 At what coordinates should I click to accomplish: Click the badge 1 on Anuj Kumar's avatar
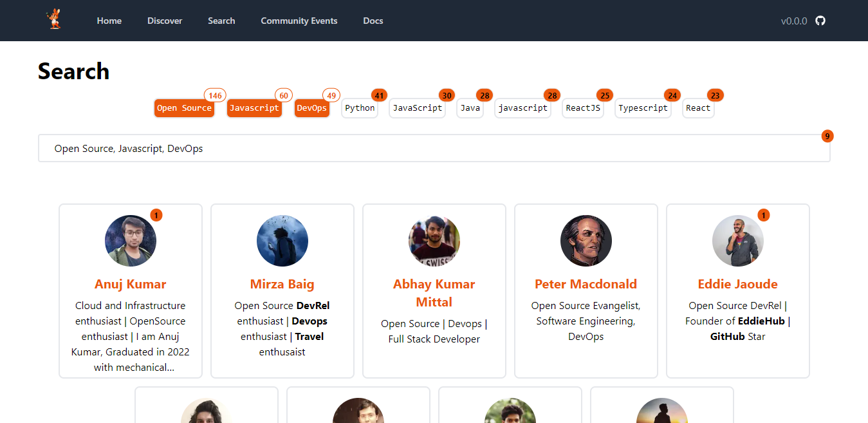[x=156, y=215]
